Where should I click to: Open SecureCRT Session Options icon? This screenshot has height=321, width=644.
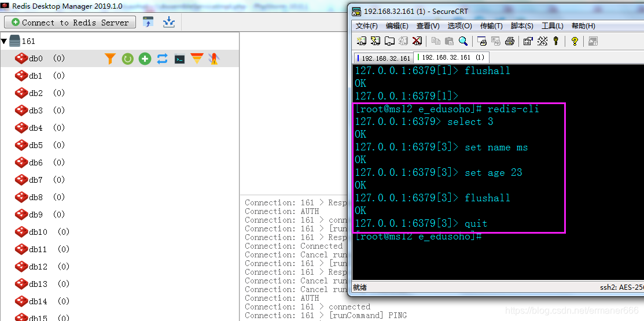click(528, 40)
